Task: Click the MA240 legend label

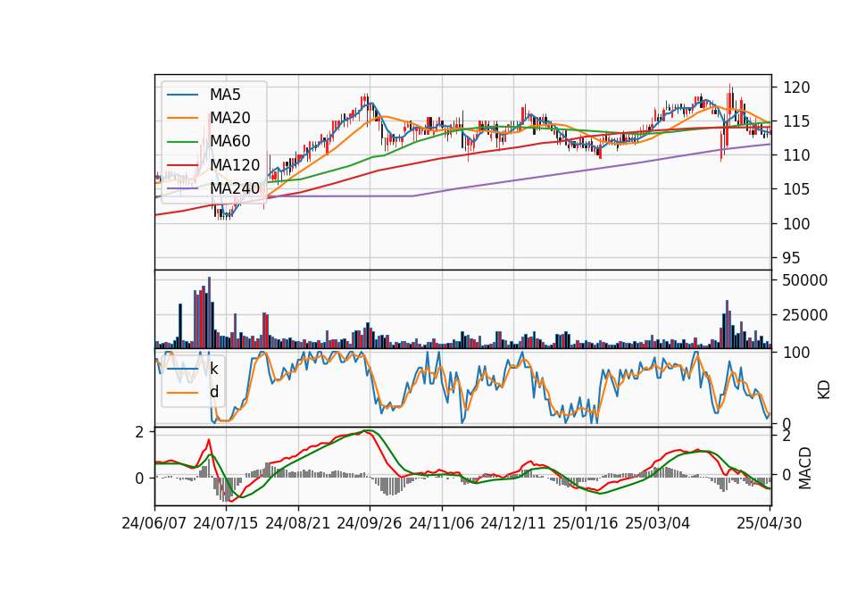Action: [235, 188]
